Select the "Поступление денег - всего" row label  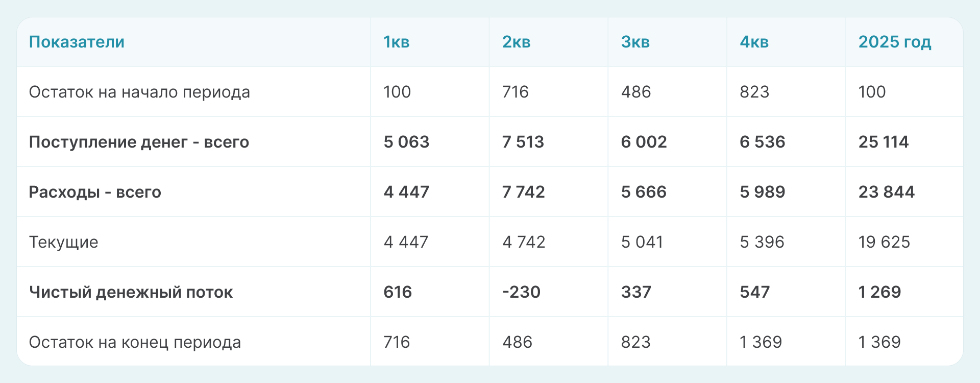[139, 142]
